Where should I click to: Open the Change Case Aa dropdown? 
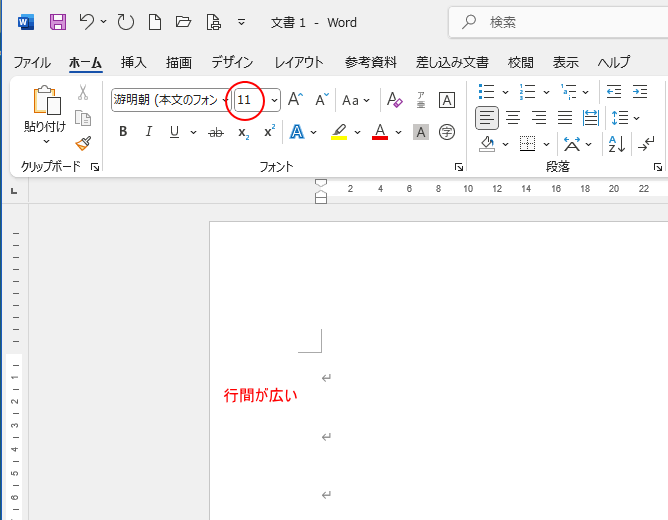point(356,101)
